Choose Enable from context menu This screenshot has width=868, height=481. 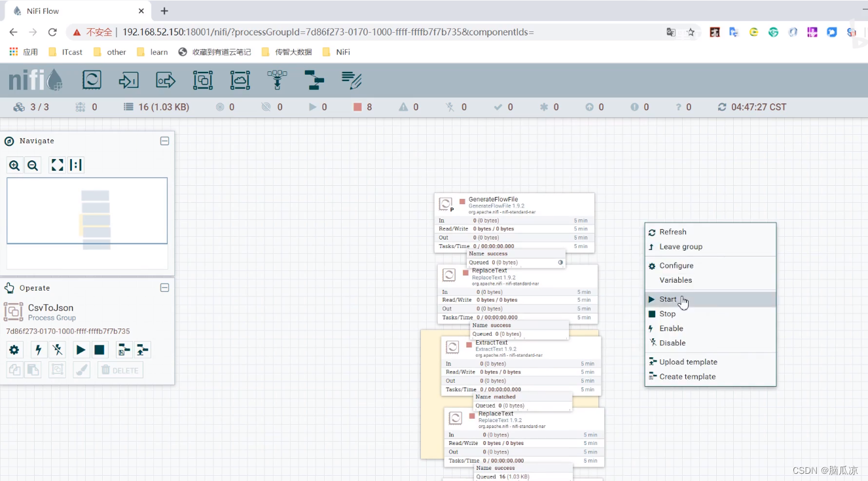710,329
